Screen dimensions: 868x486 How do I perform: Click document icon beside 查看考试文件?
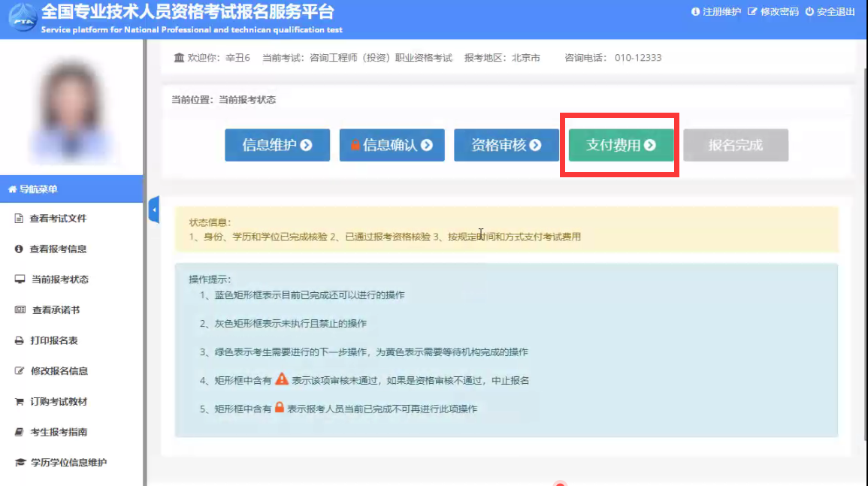pyautogui.click(x=20, y=219)
